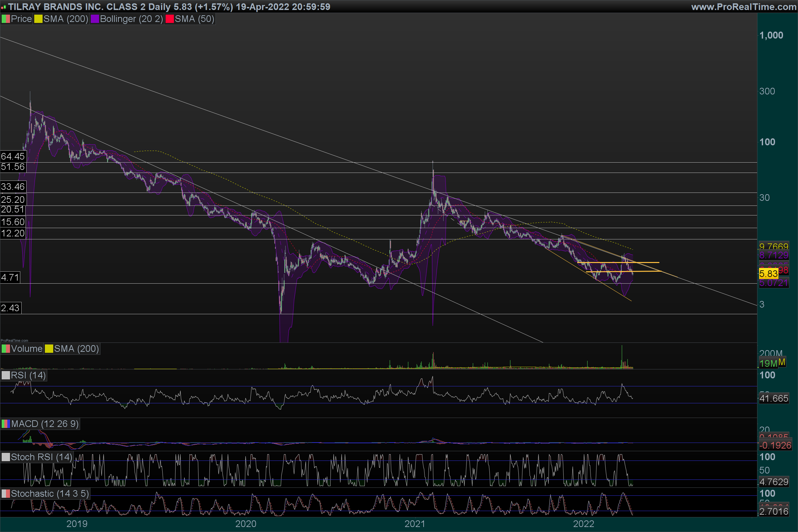Click the green-red Price legend swatch
The height and width of the screenshot is (532, 798).
pos(6,19)
